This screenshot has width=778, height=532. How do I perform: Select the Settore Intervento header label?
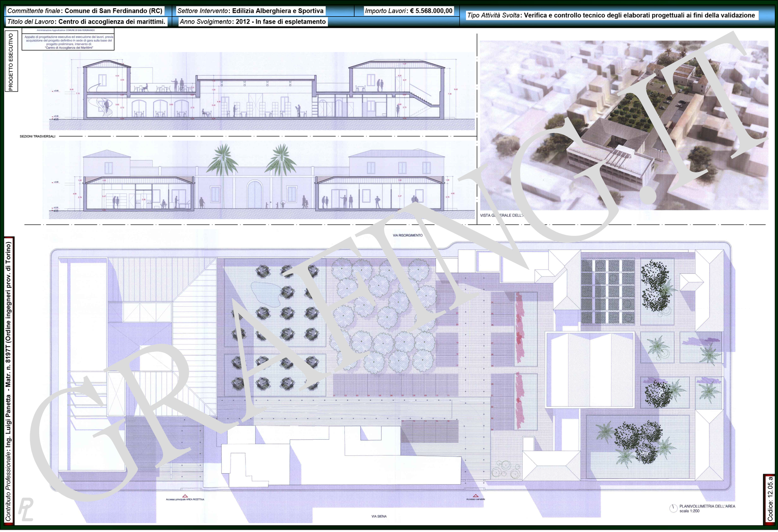coord(250,11)
